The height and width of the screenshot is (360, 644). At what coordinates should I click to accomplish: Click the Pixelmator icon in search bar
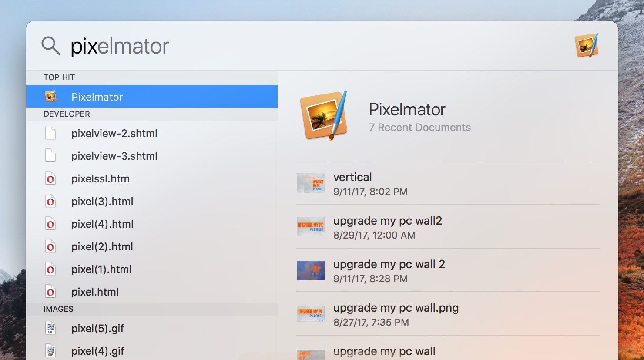click(x=586, y=46)
